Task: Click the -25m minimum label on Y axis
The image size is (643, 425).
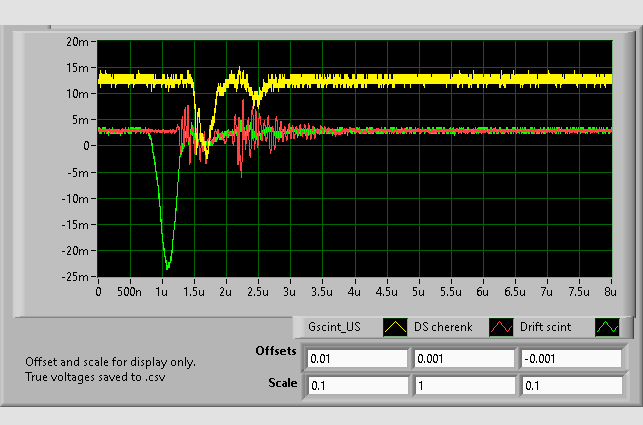Action: coord(77,277)
